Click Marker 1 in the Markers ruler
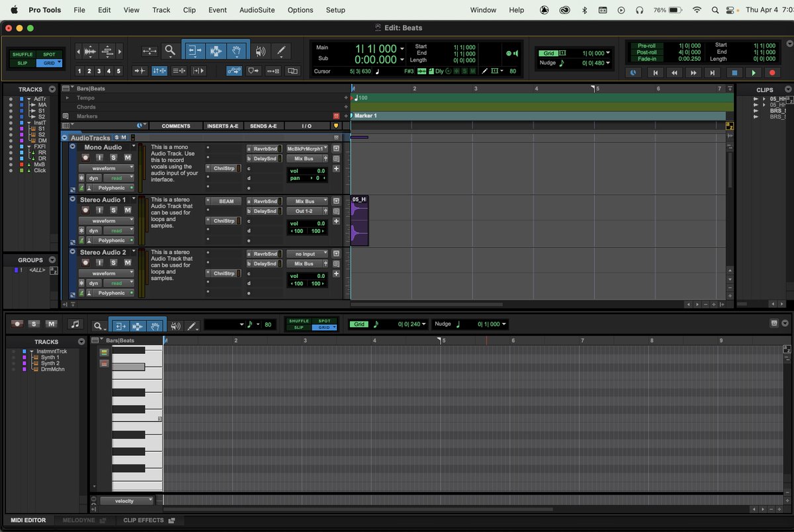794x532 pixels. click(x=366, y=116)
